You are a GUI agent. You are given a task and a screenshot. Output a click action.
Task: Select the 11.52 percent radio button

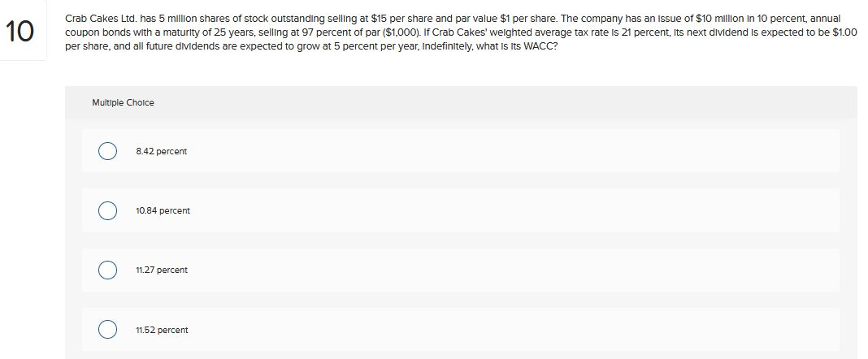[106, 330]
